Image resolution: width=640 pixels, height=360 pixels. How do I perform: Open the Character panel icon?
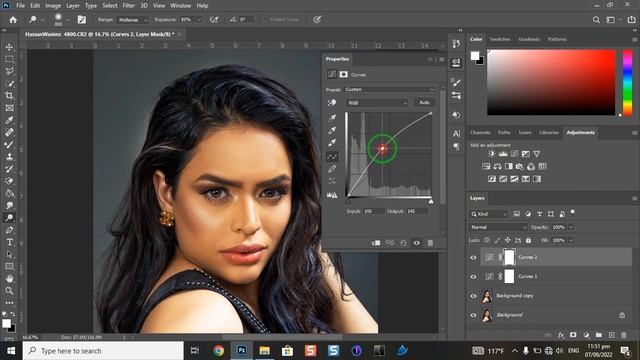pos(456,133)
